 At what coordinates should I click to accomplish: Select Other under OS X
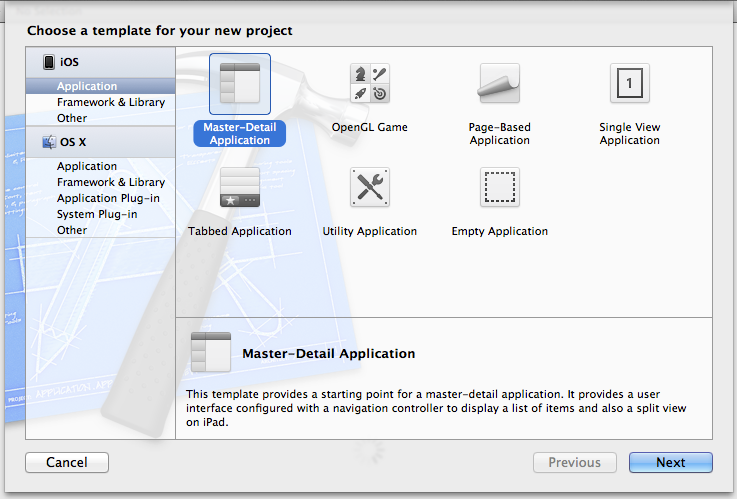[x=101, y=230]
